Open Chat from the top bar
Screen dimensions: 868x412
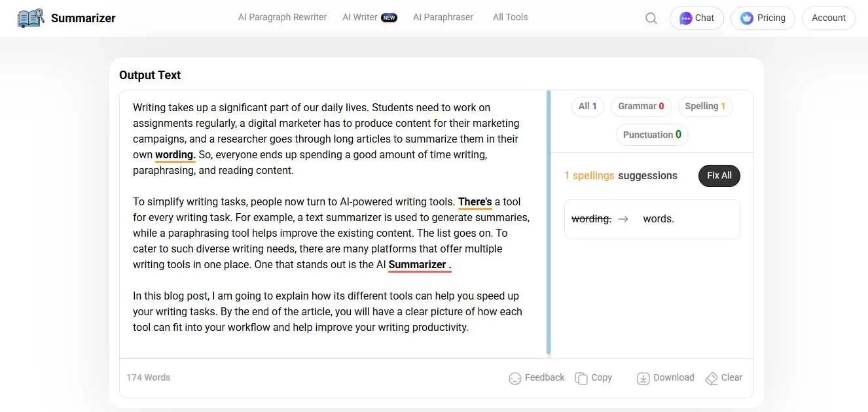[696, 18]
